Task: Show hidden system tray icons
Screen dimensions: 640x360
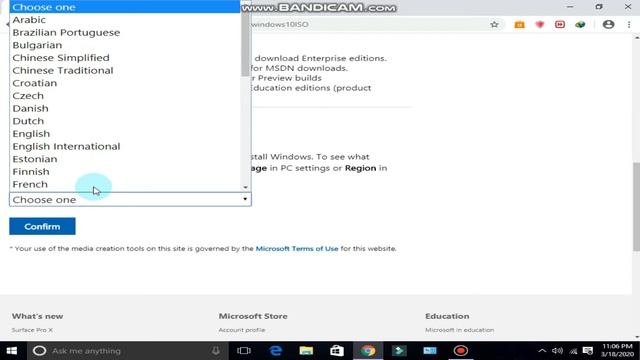Action: (542, 351)
